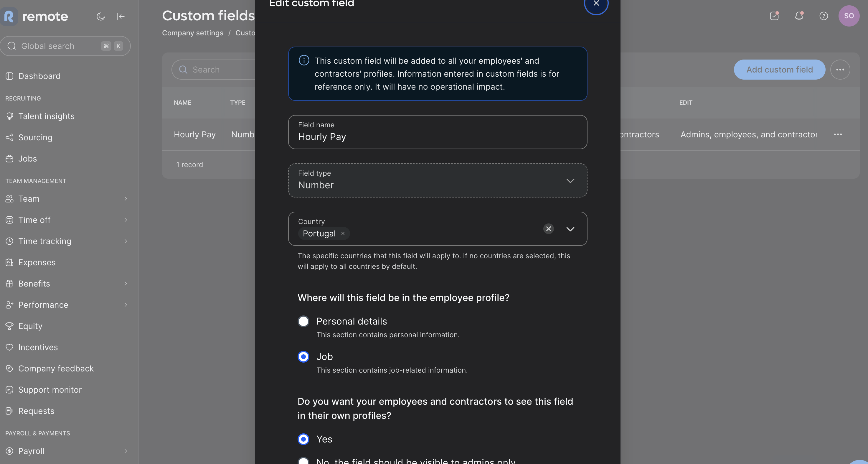
Task: Open the Payroll menu entry
Action: 31,451
